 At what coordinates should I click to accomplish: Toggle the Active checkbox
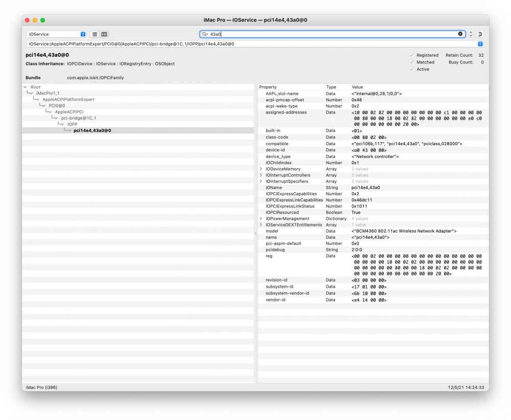pos(411,69)
